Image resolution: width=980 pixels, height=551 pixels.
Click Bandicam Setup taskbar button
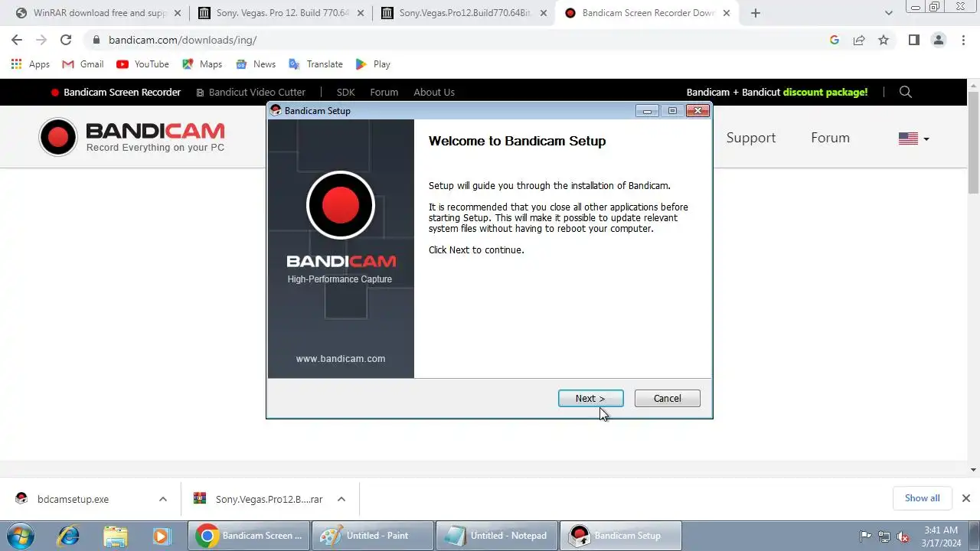(x=621, y=536)
